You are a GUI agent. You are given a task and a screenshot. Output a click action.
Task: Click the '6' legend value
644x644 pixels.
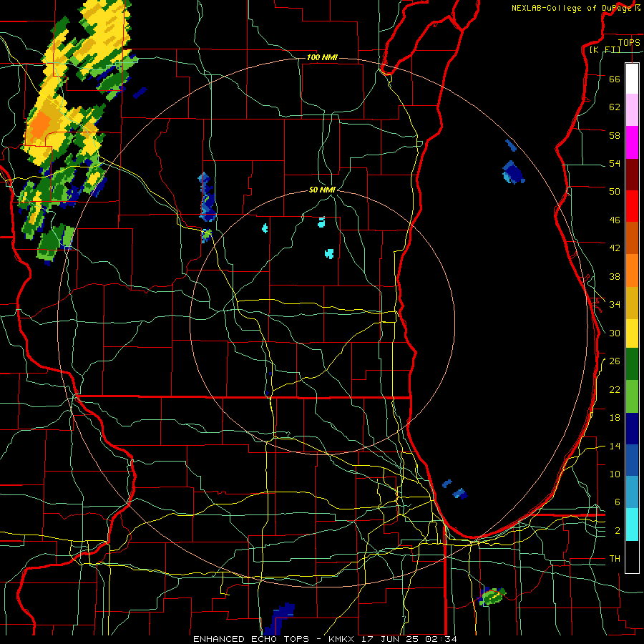(618, 502)
